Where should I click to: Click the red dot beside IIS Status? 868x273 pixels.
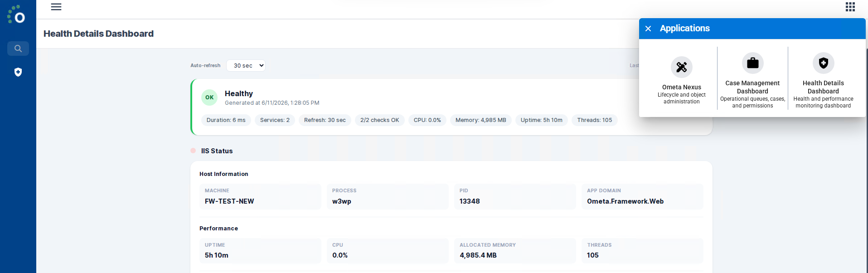pos(193,151)
